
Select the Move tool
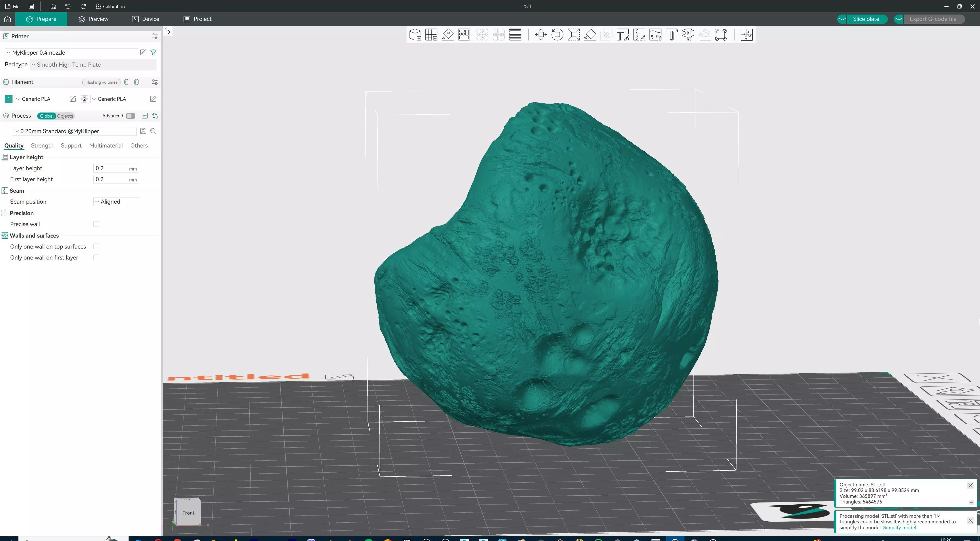pyautogui.click(x=541, y=35)
